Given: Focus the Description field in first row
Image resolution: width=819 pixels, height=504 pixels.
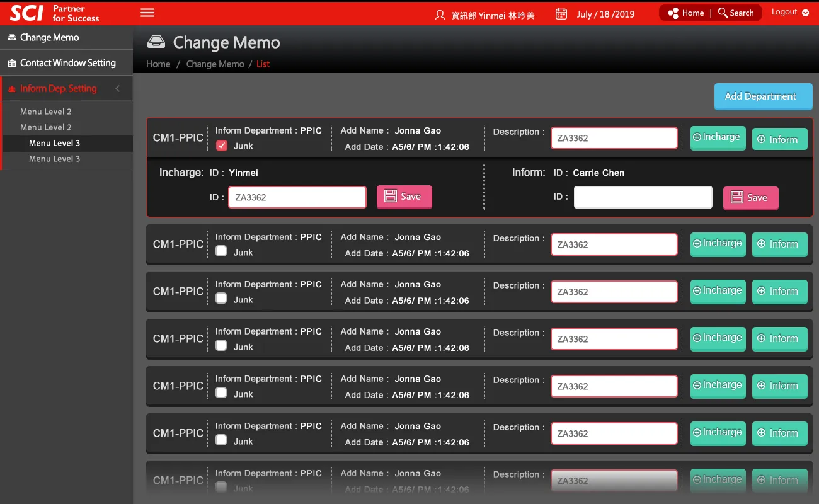Looking at the screenshot, I should click(x=614, y=138).
